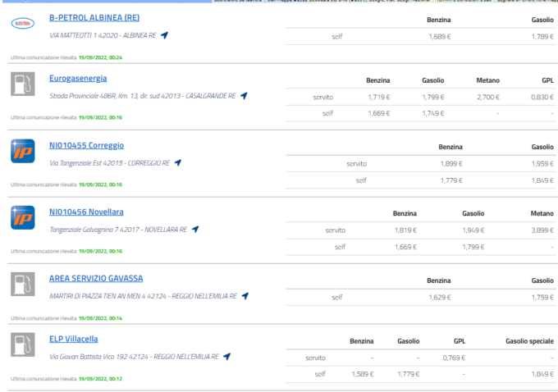Viewport: 558px width, 392px height.
Task: Open the NI010455 Correggio station link
Action: click(x=86, y=145)
